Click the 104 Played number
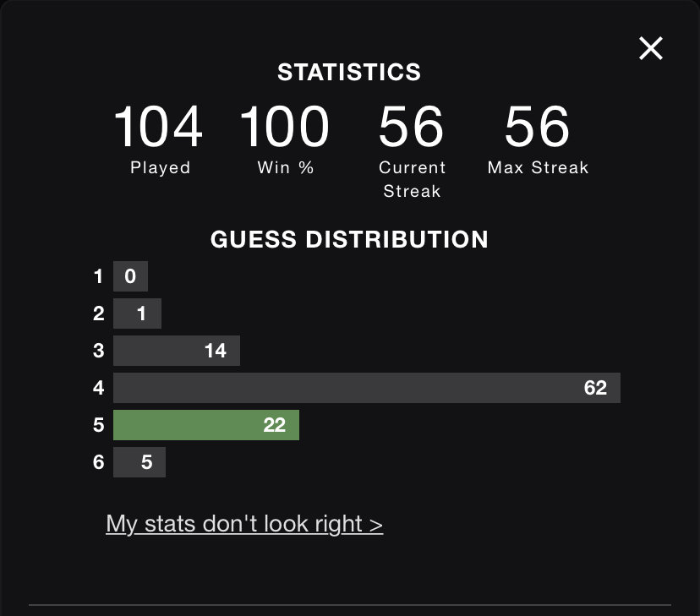This screenshot has height=616, width=700. tap(158, 126)
